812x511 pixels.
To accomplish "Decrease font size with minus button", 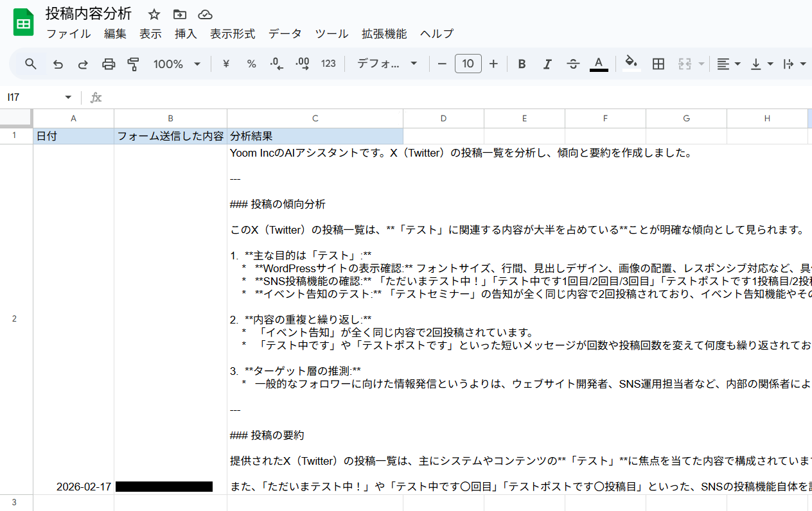I will click(442, 64).
